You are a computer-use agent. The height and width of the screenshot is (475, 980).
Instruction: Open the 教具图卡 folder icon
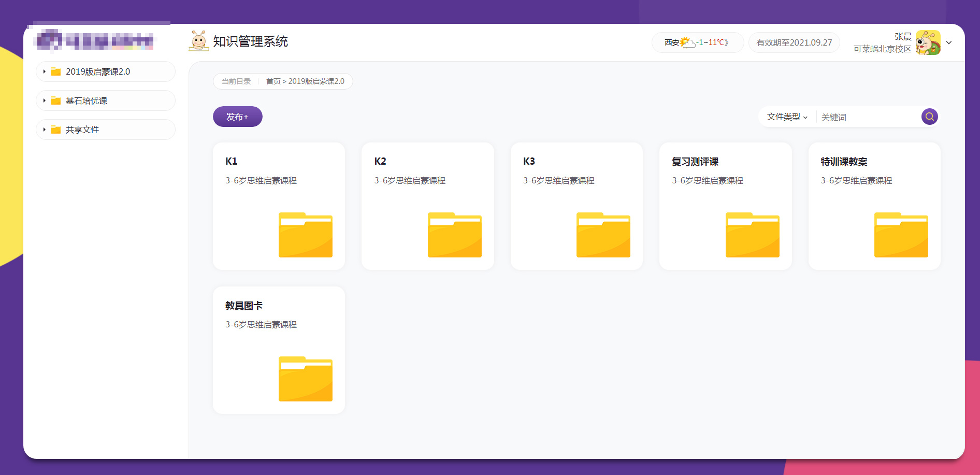tap(306, 379)
